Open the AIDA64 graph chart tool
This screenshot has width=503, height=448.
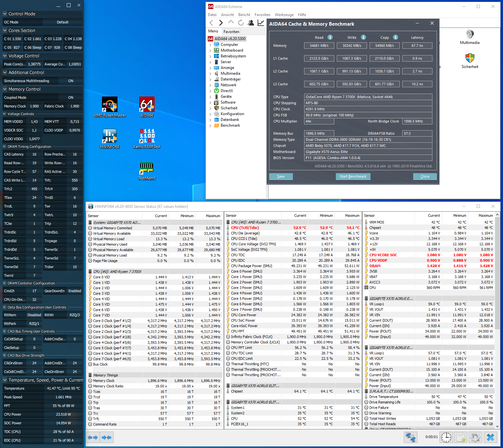pyautogui.click(x=261, y=23)
